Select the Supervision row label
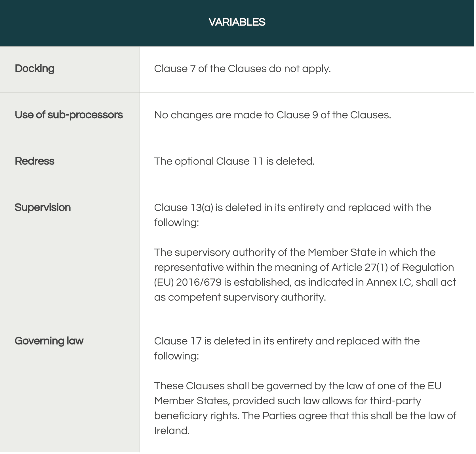The image size is (476, 454). click(43, 207)
